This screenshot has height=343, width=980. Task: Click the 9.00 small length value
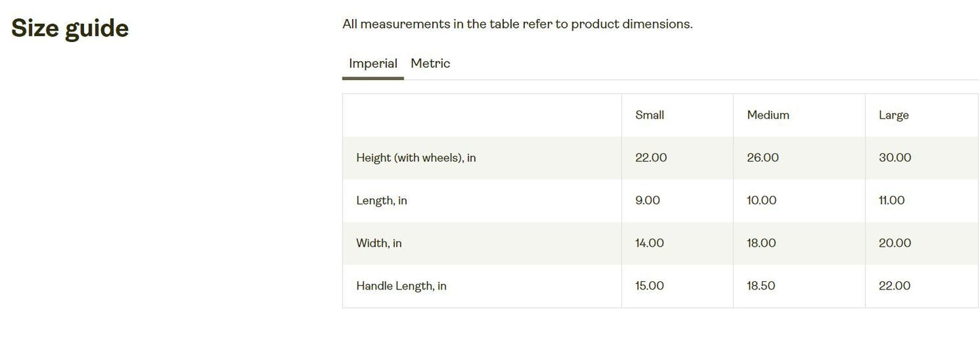click(x=647, y=201)
